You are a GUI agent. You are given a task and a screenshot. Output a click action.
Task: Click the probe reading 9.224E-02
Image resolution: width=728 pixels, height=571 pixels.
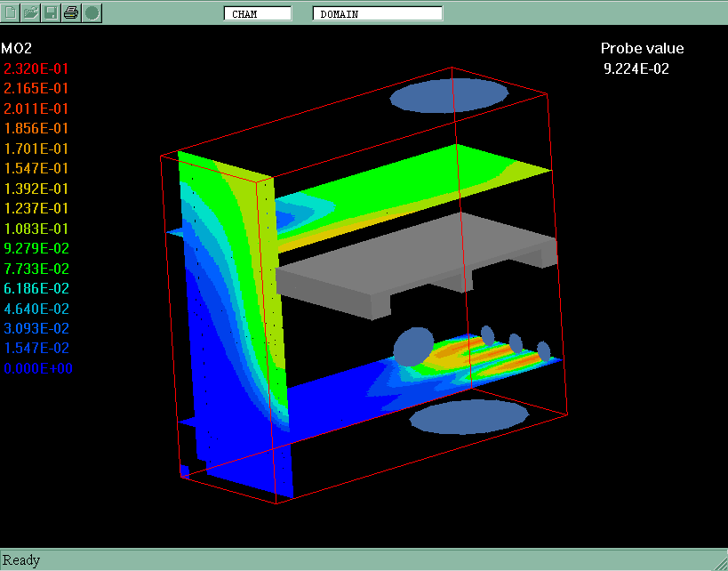point(636,68)
